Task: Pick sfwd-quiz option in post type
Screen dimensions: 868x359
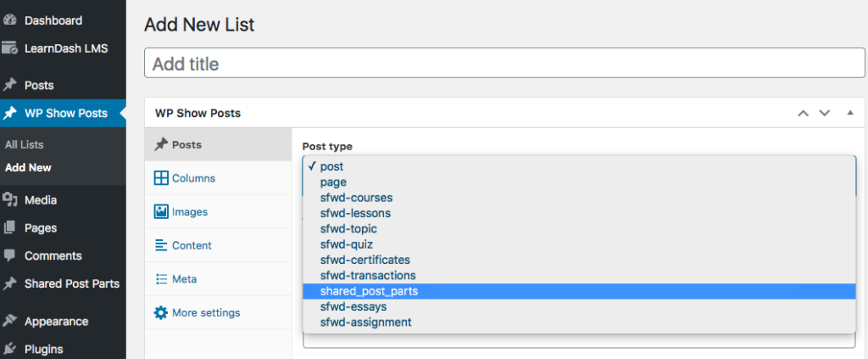Action: click(x=346, y=244)
